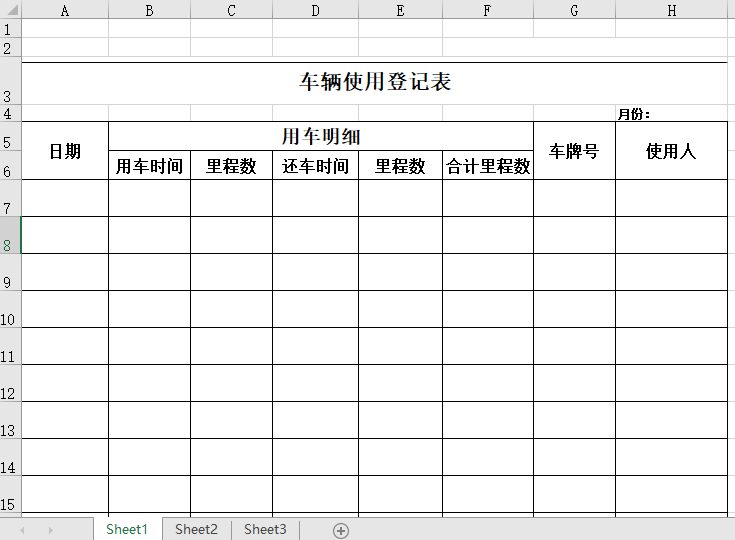The height and width of the screenshot is (540, 735).
Task: Click the scroll-left sheet navigation arrow
Action: coord(23,530)
